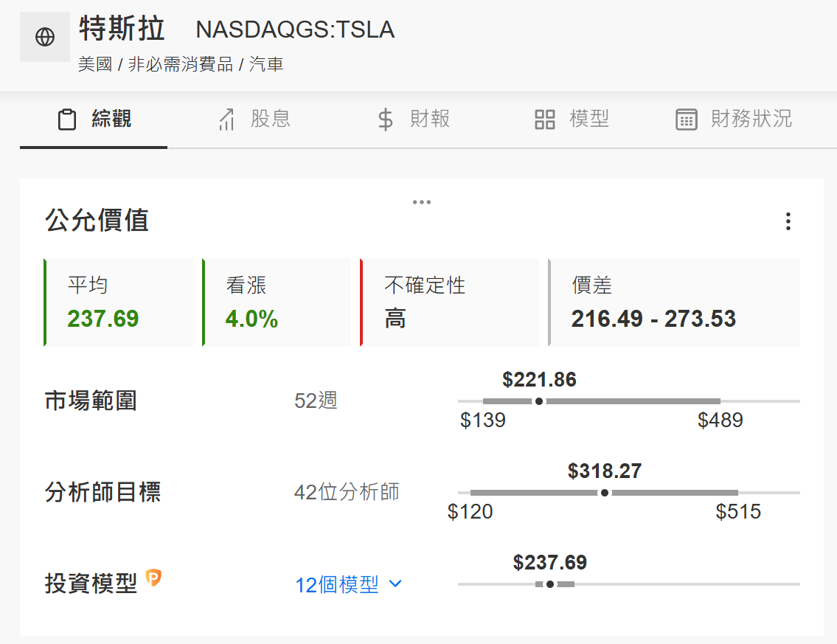
Task: Click the 不確定性 高 card
Action: pos(449,302)
